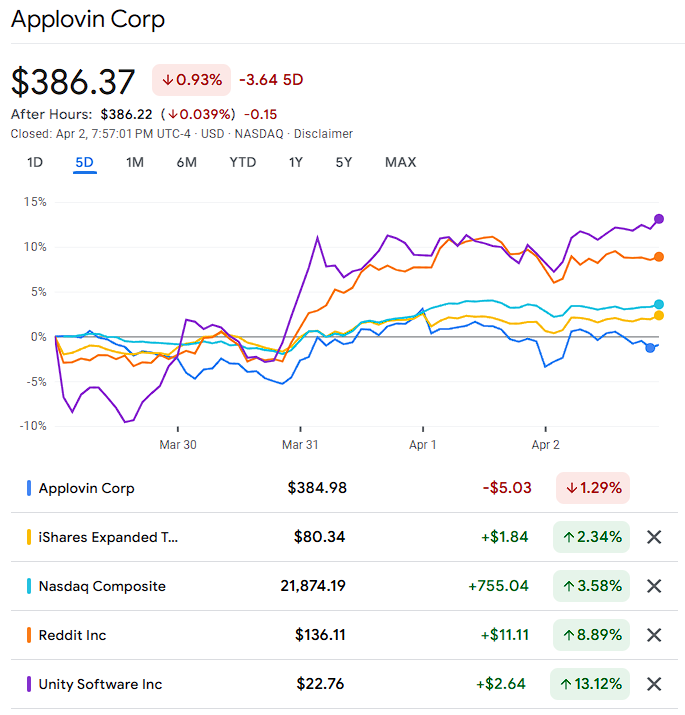Remove Nasdaq Composite comparison
The height and width of the screenshot is (715, 685).
tap(654, 585)
